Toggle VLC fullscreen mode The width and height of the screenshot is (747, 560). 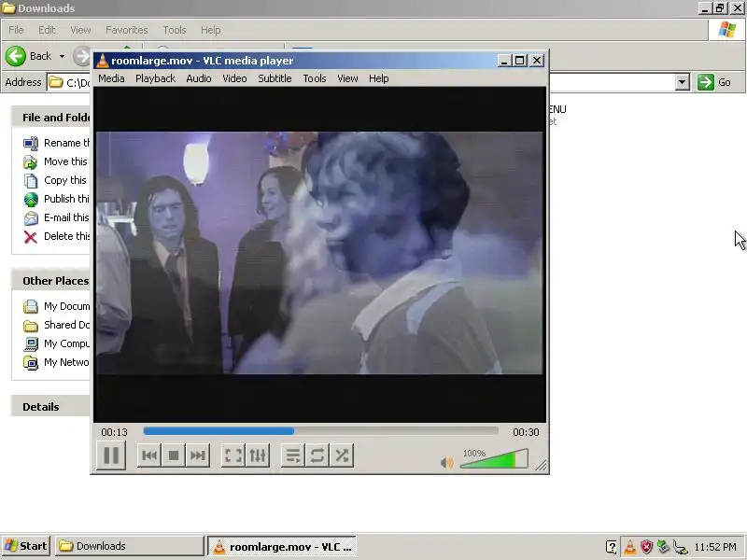233,455
